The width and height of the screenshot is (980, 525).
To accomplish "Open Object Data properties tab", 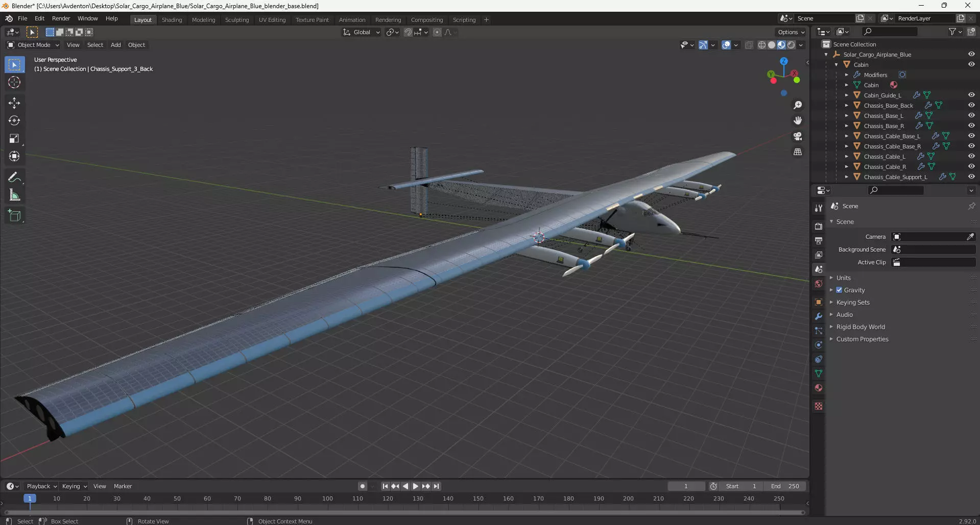I will click(819, 373).
